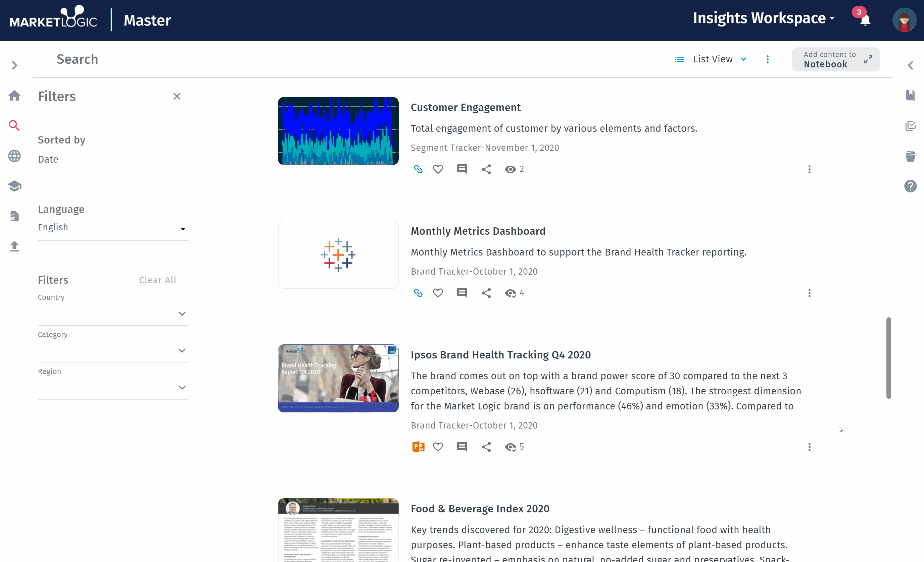Click the share icon on Customer Engagement

[x=486, y=169]
